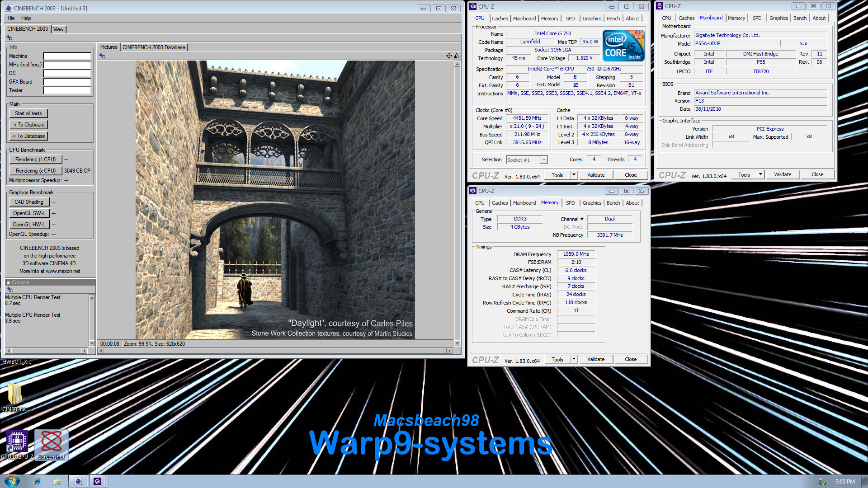Start the OpenGL HW-L test
The image size is (868, 488).
click(29, 225)
